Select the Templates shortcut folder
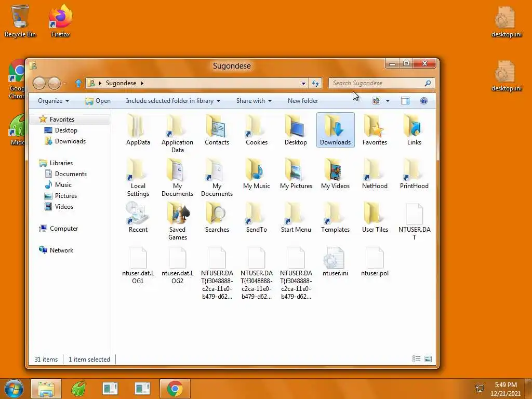This screenshot has height=399, width=532. (x=335, y=217)
